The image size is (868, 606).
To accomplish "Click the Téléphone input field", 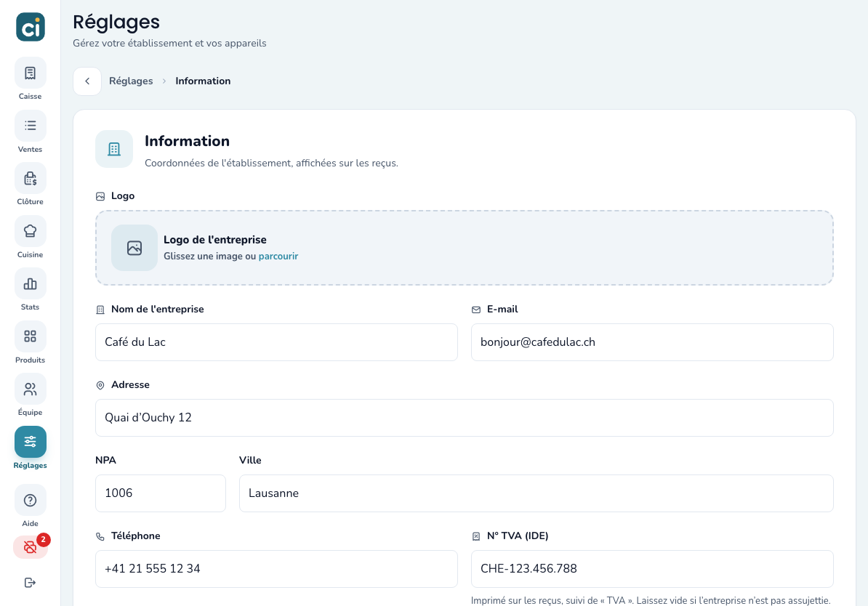I will pos(276,569).
